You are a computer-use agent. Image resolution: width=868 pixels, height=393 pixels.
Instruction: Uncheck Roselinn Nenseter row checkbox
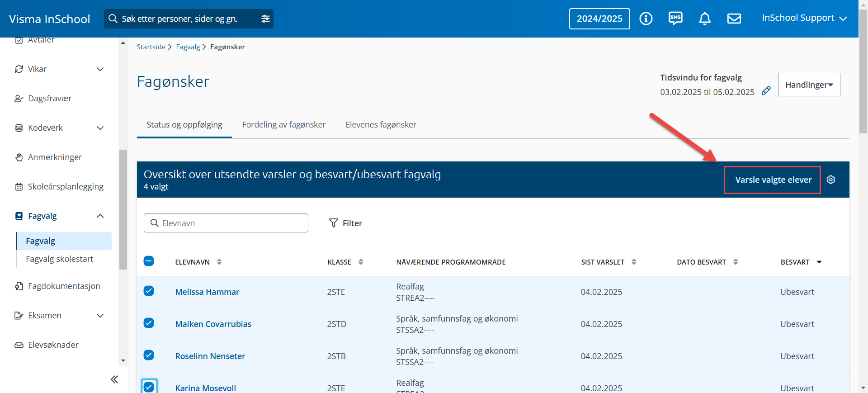click(149, 355)
